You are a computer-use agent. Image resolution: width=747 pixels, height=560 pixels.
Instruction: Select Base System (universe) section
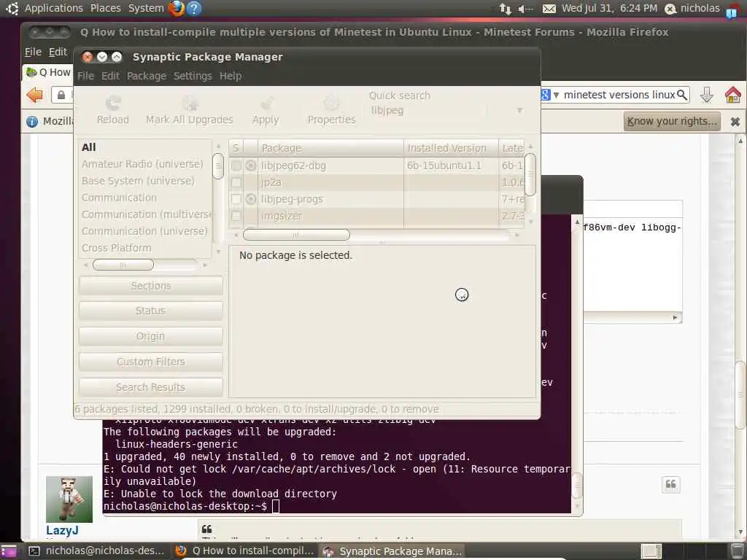point(138,181)
